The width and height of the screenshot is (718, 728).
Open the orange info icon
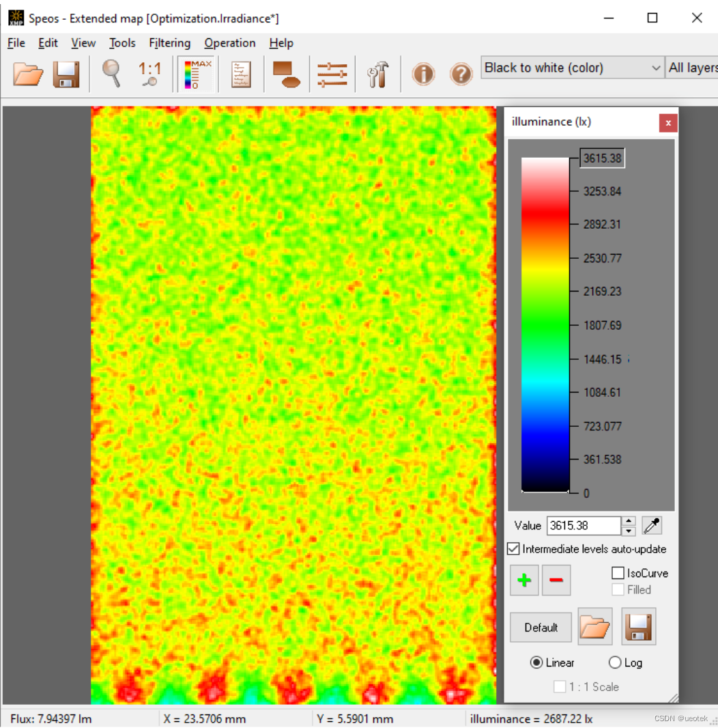pyautogui.click(x=423, y=73)
